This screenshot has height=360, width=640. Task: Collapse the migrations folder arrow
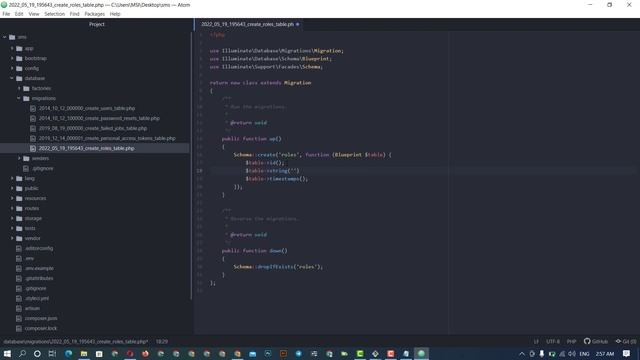tap(19, 98)
